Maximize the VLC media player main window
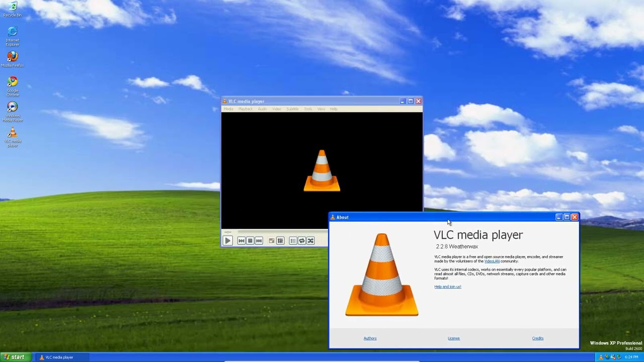 point(411,101)
